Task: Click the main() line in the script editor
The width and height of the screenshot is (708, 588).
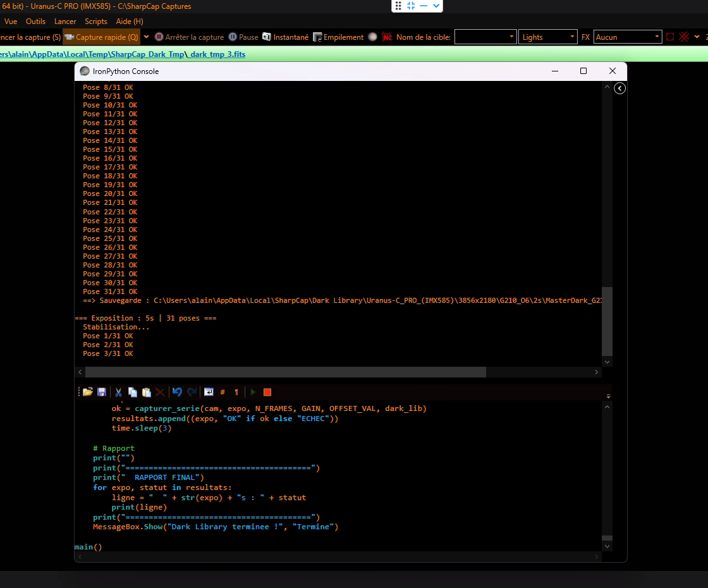Action: point(88,547)
